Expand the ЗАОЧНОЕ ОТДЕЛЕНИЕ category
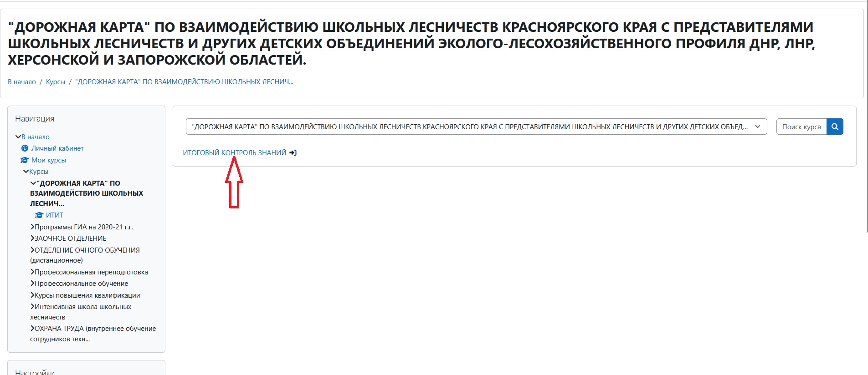This screenshot has width=868, height=375. (x=33, y=238)
